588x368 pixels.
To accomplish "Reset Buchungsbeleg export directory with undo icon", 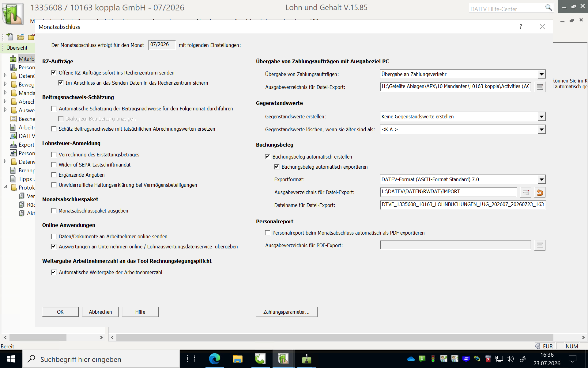I will click(x=540, y=192).
